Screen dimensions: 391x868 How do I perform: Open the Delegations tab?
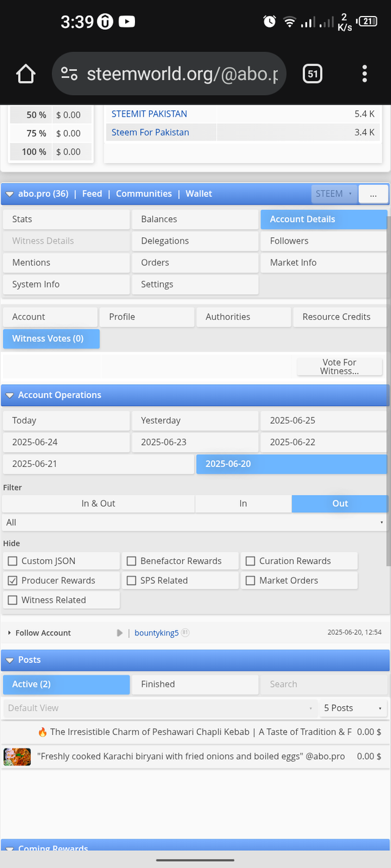coord(195,241)
